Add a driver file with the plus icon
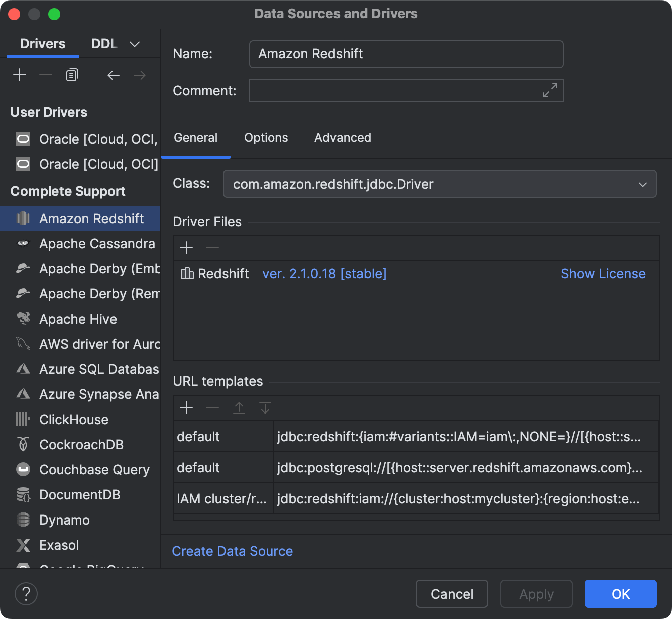Viewport: 672px width, 619px height. click(x=186, y=248)
